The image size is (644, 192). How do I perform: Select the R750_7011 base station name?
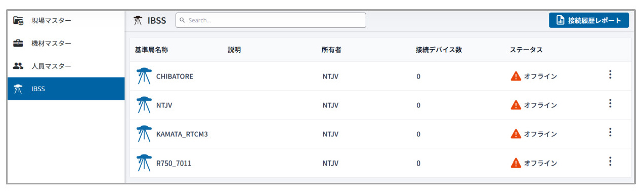(x=174, y=163)
